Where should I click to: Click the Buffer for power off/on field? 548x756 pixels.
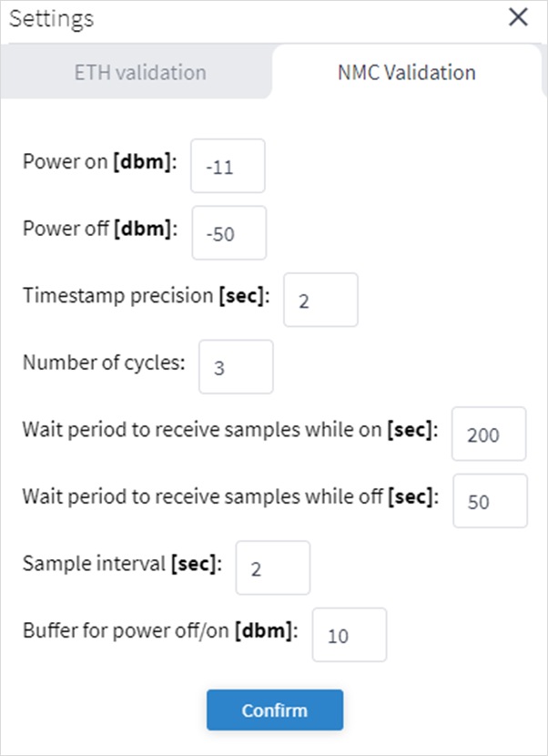(350, 635)
